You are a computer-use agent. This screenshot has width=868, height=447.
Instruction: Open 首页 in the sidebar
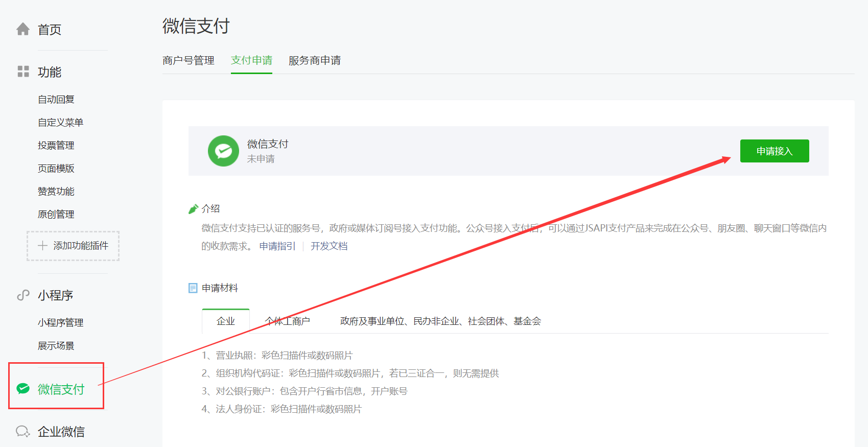tap(50, 30)
